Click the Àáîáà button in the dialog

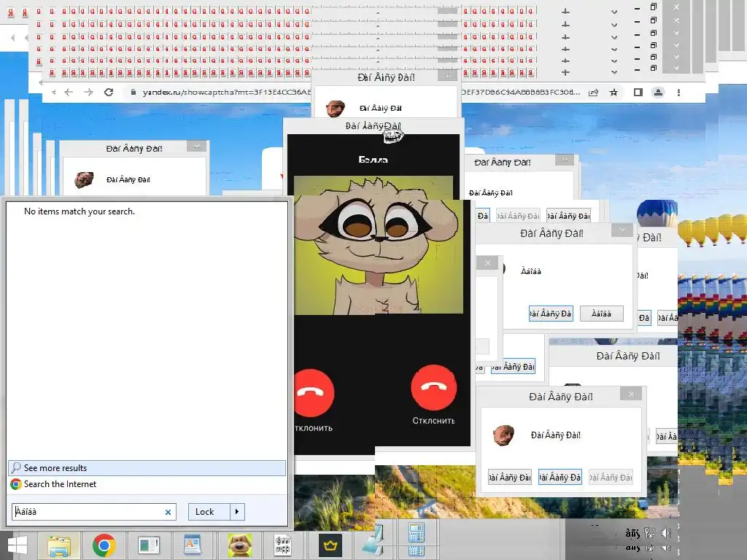[601, 314]
